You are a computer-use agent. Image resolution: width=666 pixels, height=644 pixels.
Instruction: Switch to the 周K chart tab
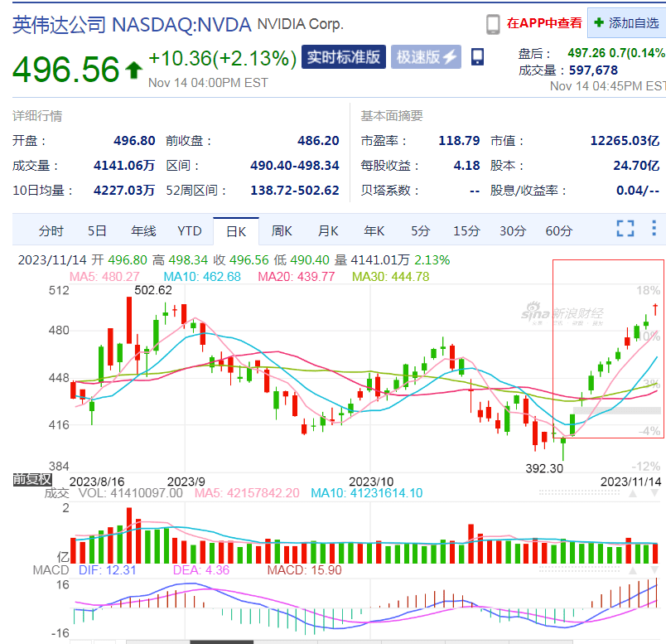282,231
